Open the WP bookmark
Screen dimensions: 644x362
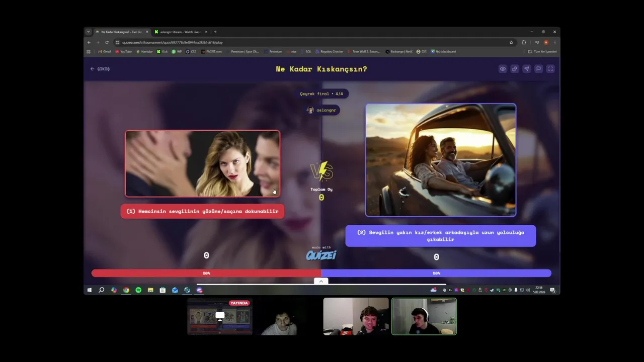coord(177,51)
